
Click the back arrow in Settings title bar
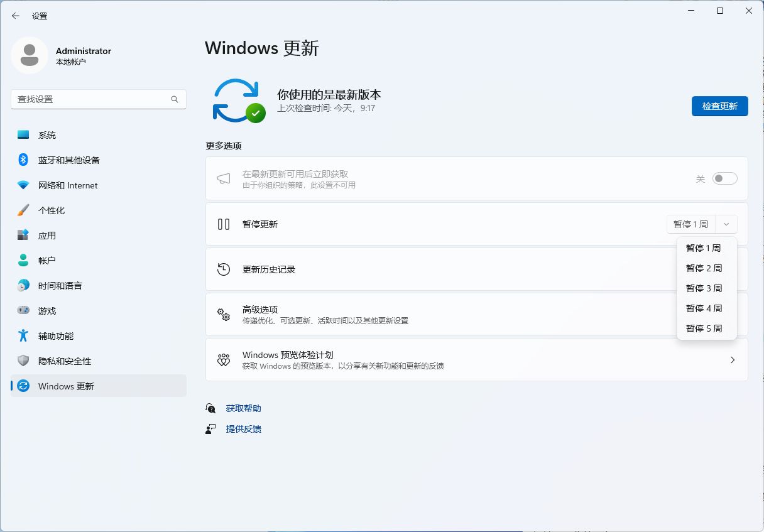[16, 16]
